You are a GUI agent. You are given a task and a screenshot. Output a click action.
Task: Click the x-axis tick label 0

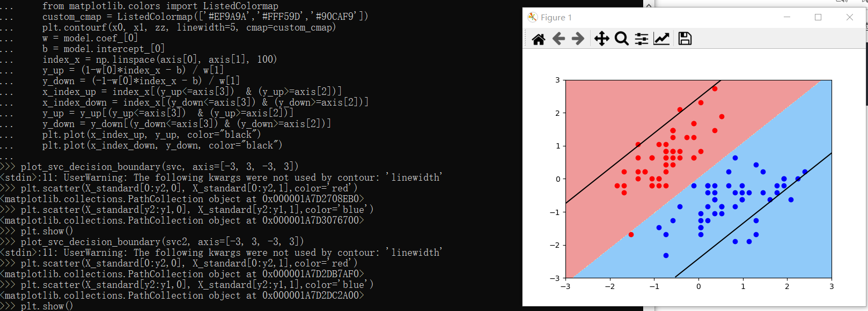pyautogui.click(x=698, y=286)
